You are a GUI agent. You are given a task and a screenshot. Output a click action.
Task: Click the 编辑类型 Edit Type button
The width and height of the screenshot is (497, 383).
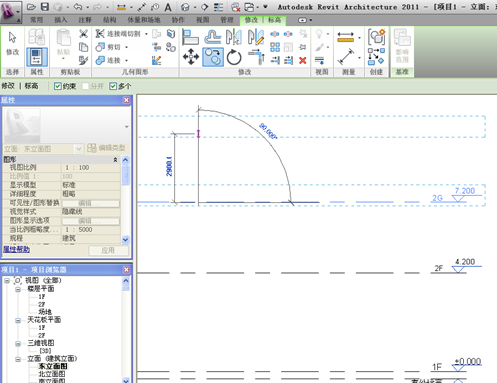(106, 148)
